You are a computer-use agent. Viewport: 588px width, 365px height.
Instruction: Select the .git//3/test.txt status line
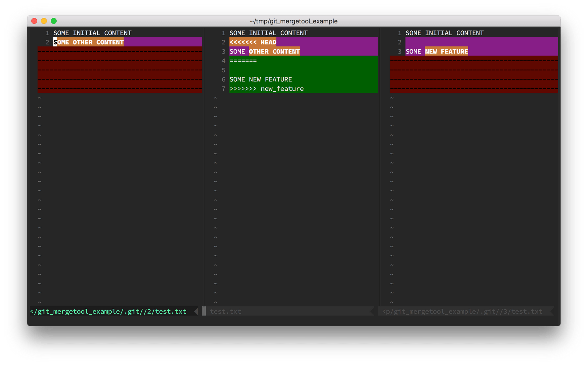(466, 311)
